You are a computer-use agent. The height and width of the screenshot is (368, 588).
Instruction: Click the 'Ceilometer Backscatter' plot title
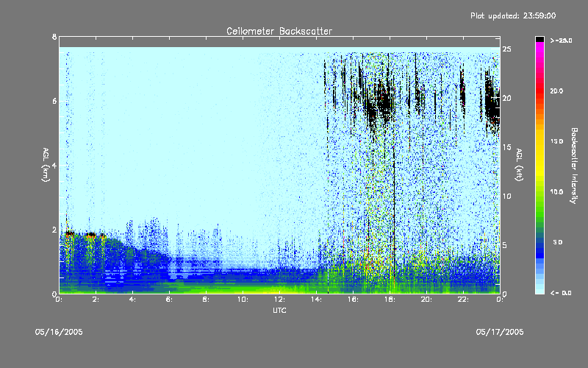(279, 31)
